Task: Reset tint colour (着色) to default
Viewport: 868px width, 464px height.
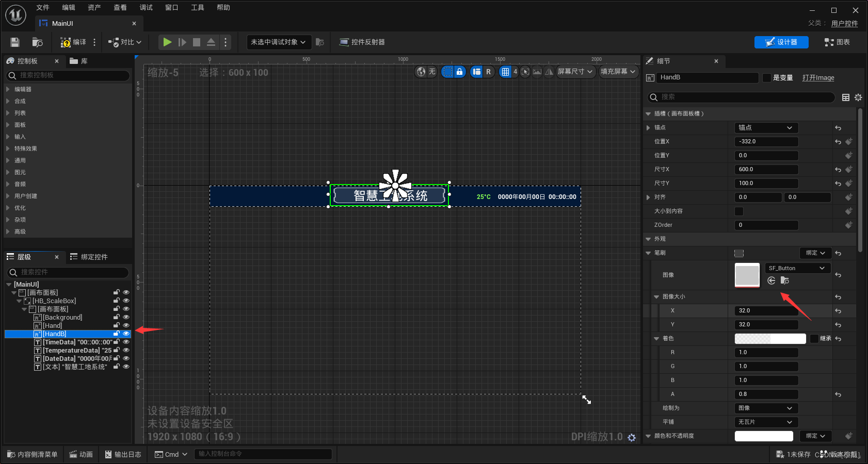Action: [838, 339]
